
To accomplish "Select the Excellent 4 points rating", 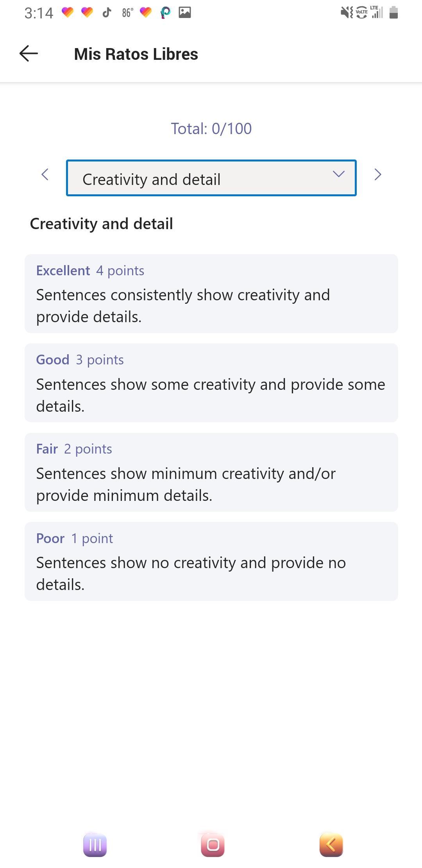I will tap(211, 294).
